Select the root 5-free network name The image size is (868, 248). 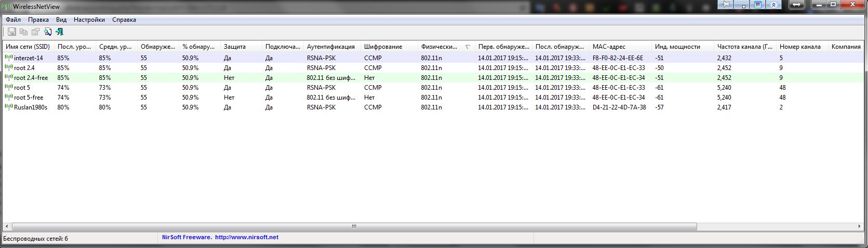29,97
